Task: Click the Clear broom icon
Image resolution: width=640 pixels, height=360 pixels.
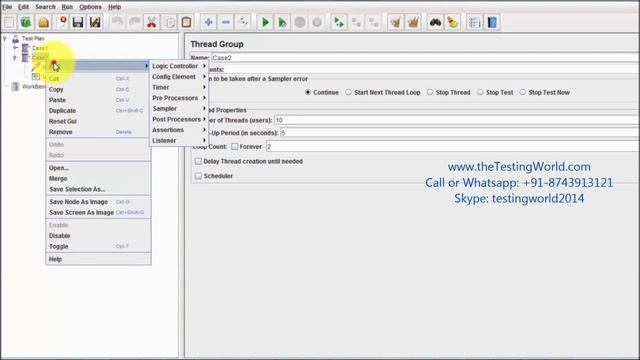Action: 396,22
